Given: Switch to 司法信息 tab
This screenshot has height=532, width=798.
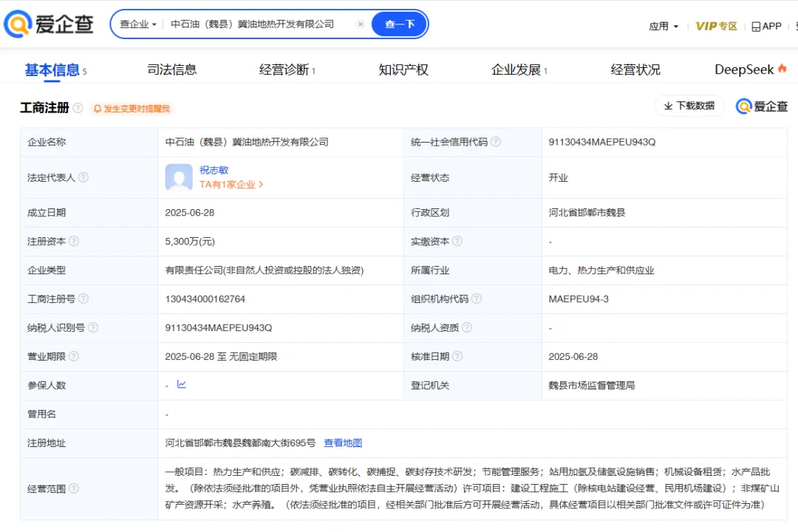Looking at the screenshot, I should (x=172, y=69).
